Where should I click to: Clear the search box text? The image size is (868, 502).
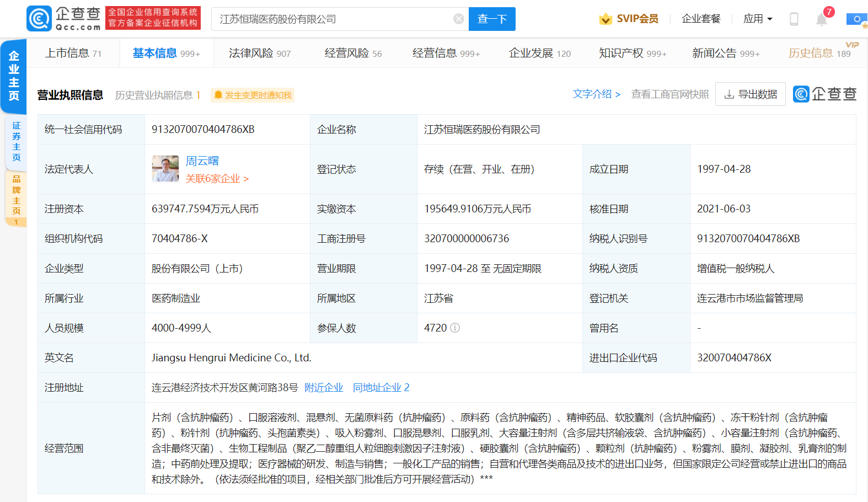[458, 19]
